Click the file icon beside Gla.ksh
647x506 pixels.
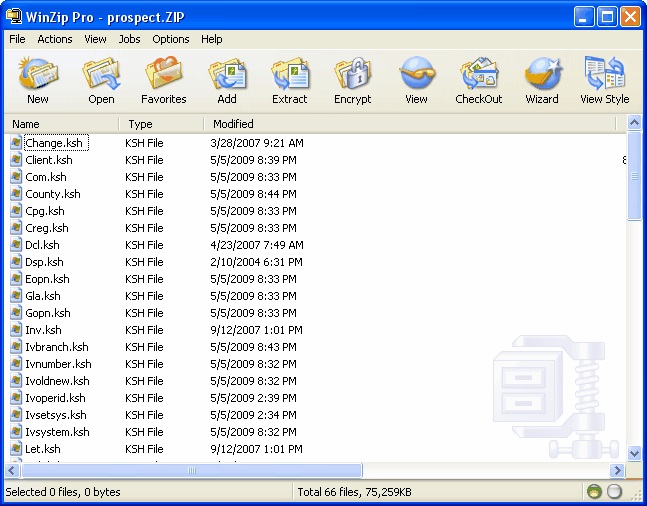[x=16, y=296]
